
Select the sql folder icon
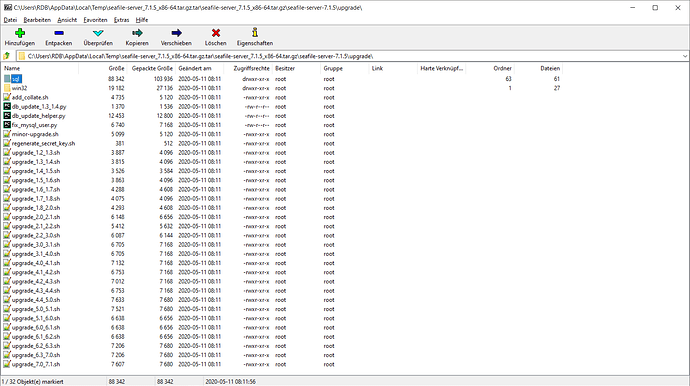coord(7,79)
